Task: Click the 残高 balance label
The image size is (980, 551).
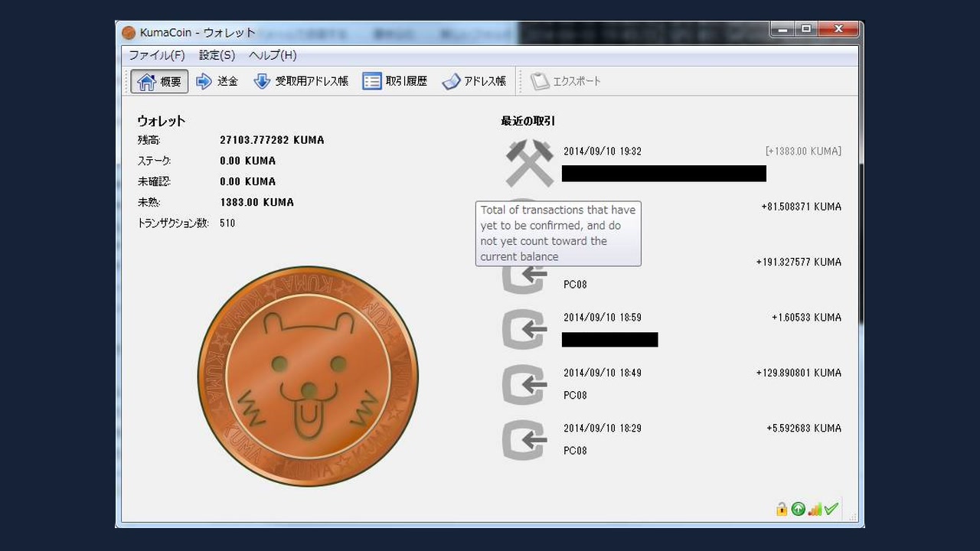Action: point(149,140)
